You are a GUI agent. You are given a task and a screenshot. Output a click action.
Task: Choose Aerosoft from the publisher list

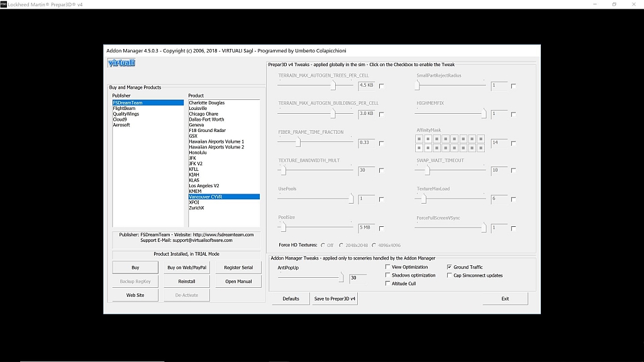point(121,125)
